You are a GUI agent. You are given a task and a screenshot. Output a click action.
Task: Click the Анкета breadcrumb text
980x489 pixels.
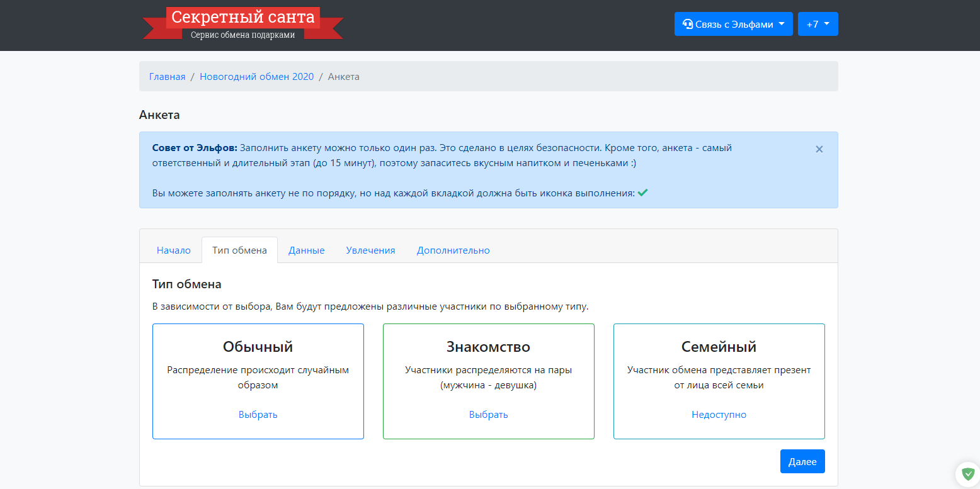[344, 76]
